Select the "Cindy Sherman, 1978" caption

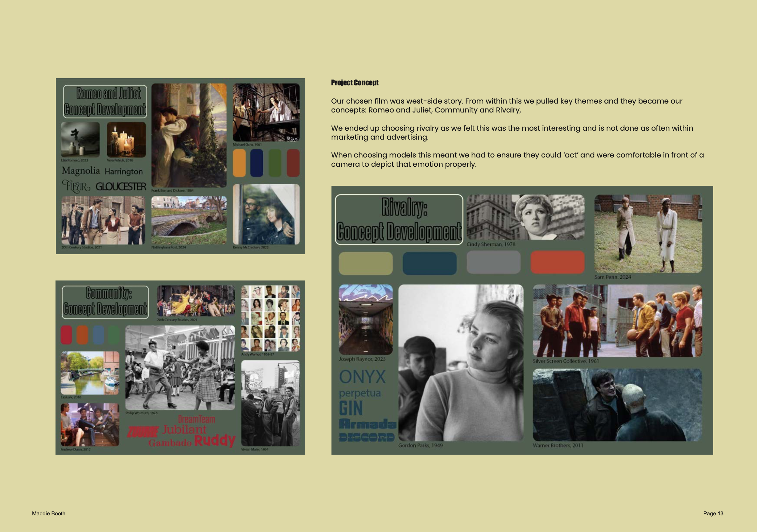click(x=491, y=244)
